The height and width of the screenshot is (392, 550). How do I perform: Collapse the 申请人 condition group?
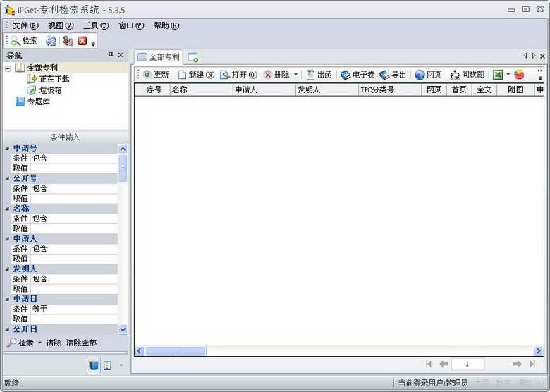pos(7,239)
